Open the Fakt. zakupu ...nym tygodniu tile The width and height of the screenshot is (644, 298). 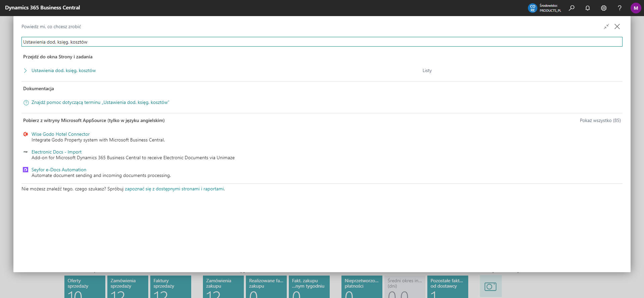[x=309, y=287]
